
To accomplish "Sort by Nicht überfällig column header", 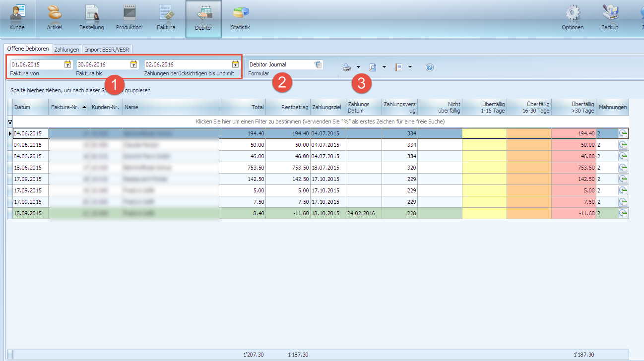I will point(440,107).
